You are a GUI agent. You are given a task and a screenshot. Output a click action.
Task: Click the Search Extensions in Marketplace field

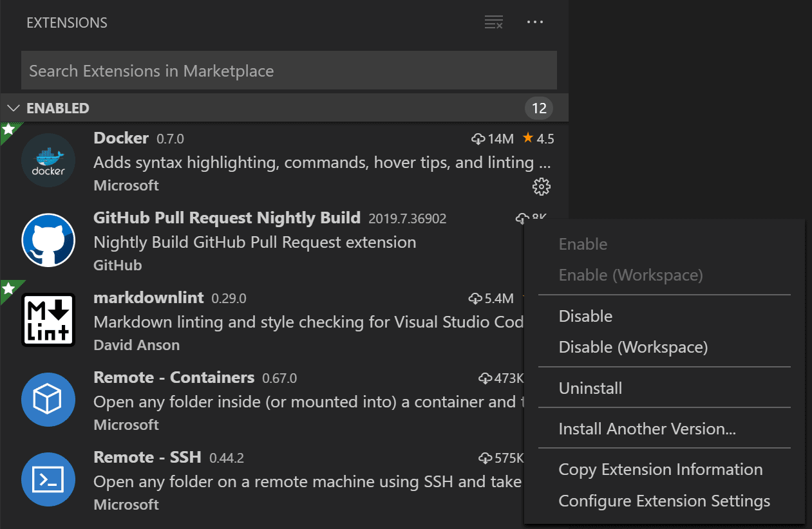click(289, 70)
